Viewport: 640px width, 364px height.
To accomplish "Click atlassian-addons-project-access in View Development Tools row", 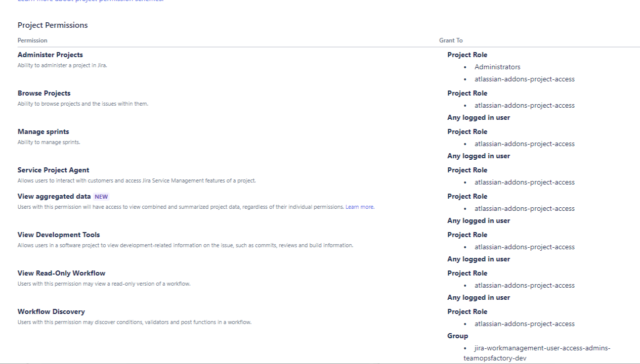I will 525,247.
